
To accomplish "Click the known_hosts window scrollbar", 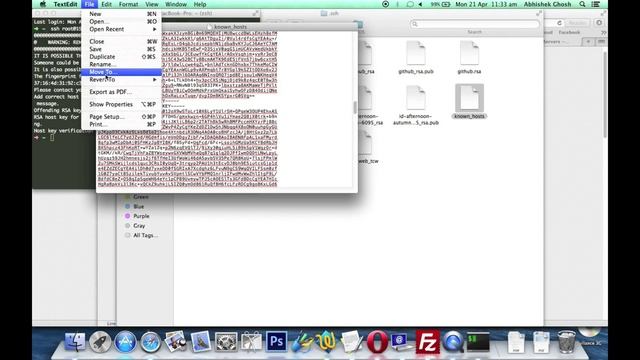I will click(355, 108).
